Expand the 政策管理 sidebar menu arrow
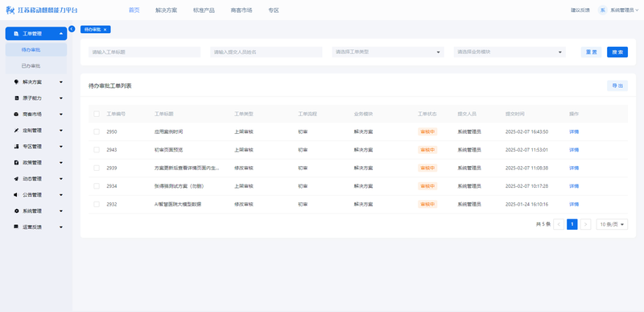The image size is (644, 312). 61,162
